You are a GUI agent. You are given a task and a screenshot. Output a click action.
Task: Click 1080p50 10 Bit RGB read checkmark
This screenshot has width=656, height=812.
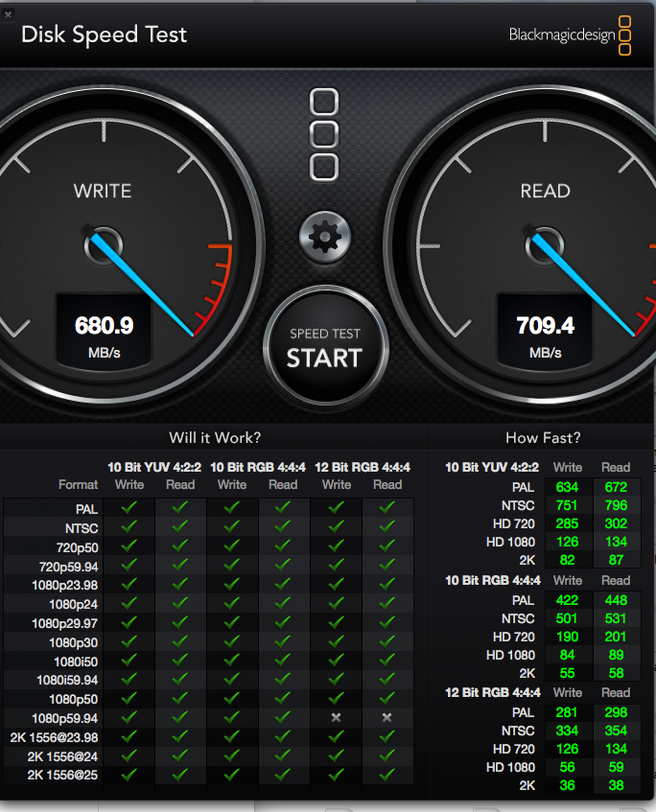tap(282, 698)
